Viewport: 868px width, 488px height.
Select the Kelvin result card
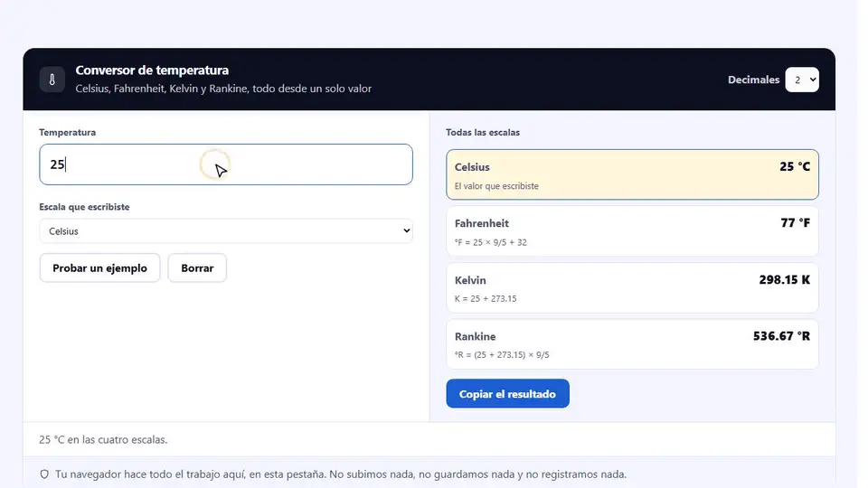(x=632, y=287)
